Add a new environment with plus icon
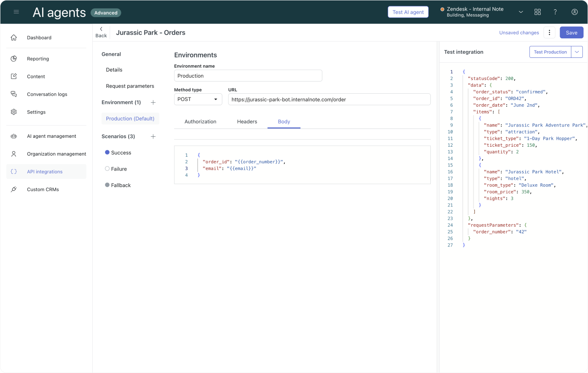This screenshot has width=588, height=373. pyautogui.click(x=153, y=103)
